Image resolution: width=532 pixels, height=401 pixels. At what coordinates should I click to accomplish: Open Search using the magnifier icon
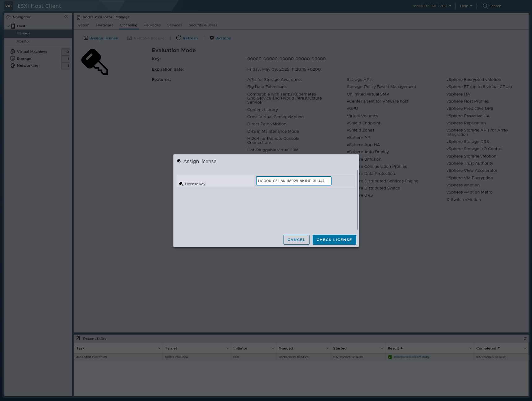(x=485, y=6)
